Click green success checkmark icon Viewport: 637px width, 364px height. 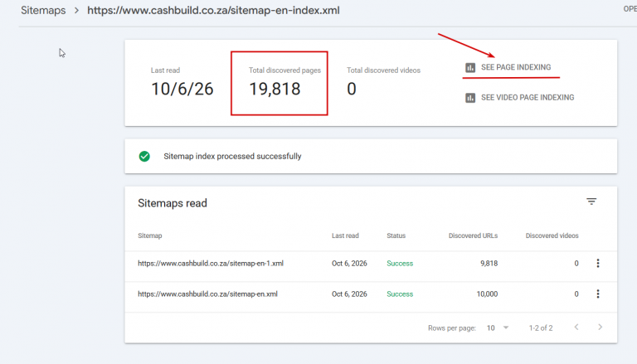point(144,157)
